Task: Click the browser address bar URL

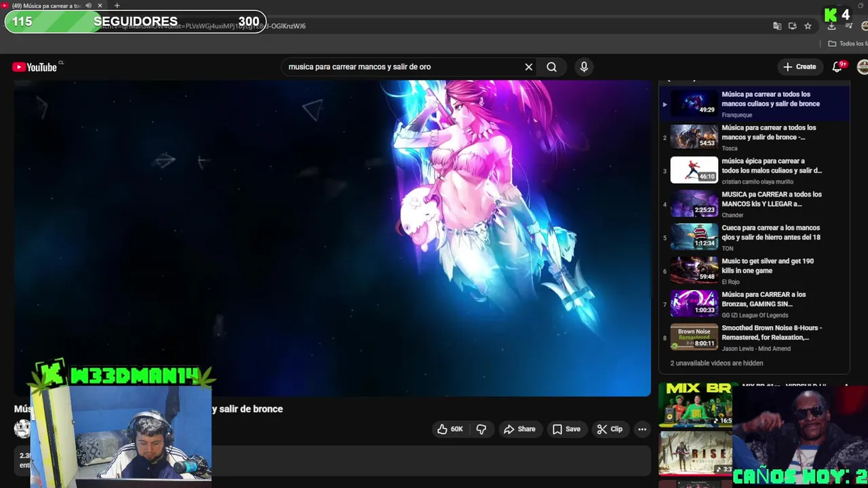Action: 203,26
